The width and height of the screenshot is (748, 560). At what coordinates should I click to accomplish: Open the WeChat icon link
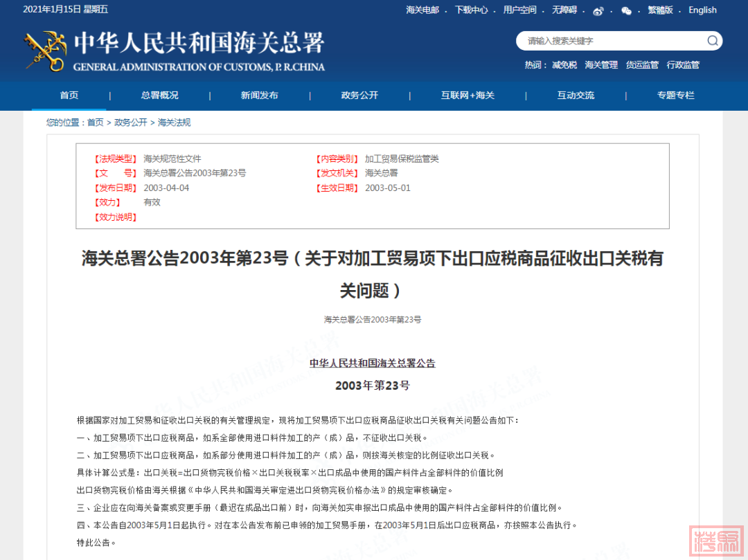[x=626, y=11]
